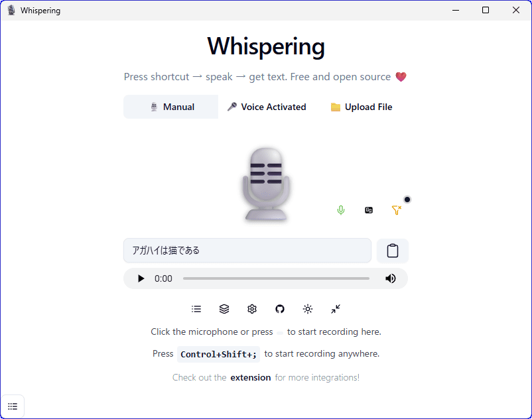The height and width of the screenshot is (419, 532).
Task: Click the transcription text field
Action: [247, 251]
